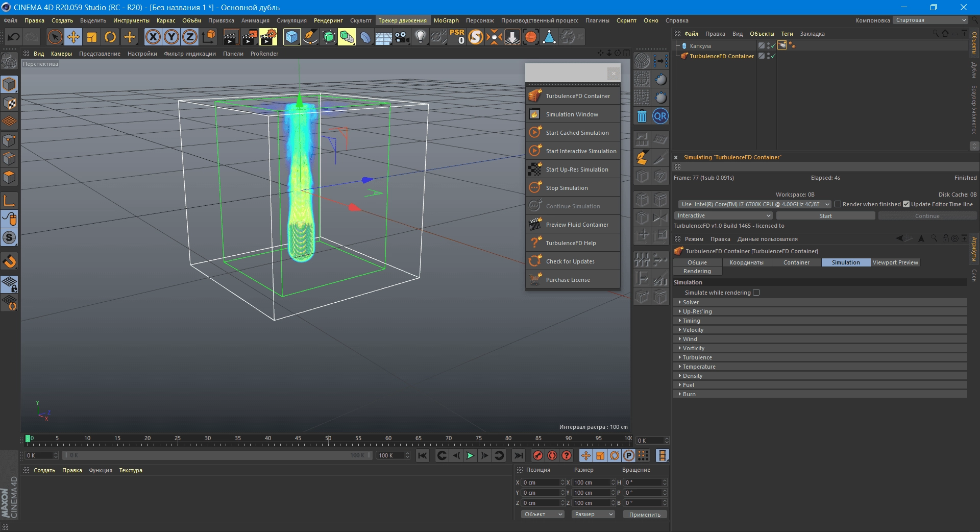Screen dimensions: 980x532
Task: Select the Polygons mode icon
Action: (9, 177)
